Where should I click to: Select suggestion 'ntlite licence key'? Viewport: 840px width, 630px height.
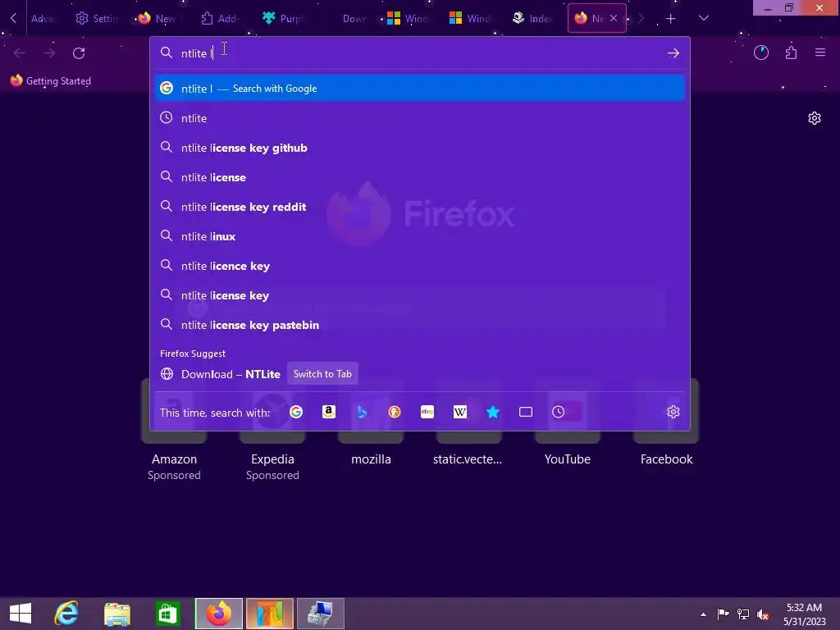pyautogui.click(x=420, y=266)
